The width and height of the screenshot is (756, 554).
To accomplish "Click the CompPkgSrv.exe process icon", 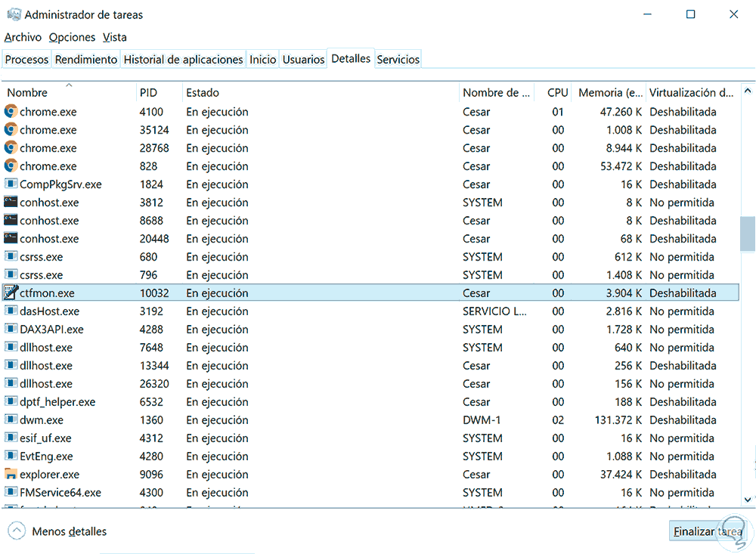I will coord(11,184).
